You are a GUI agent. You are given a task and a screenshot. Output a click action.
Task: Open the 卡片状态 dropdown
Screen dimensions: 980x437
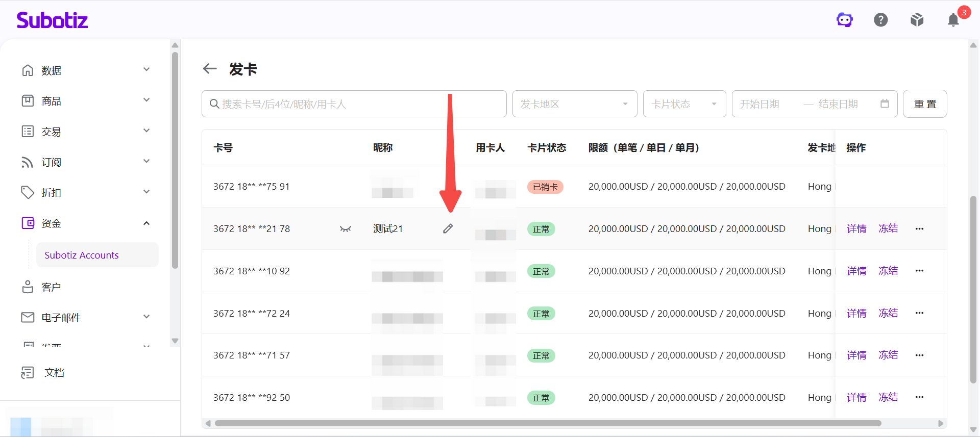point(684,104)
